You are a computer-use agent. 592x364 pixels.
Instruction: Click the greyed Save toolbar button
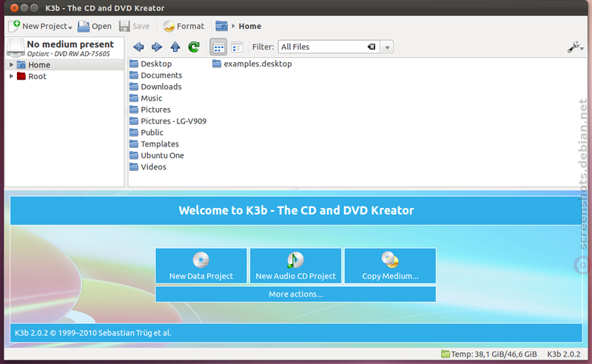tap(135, 26)
